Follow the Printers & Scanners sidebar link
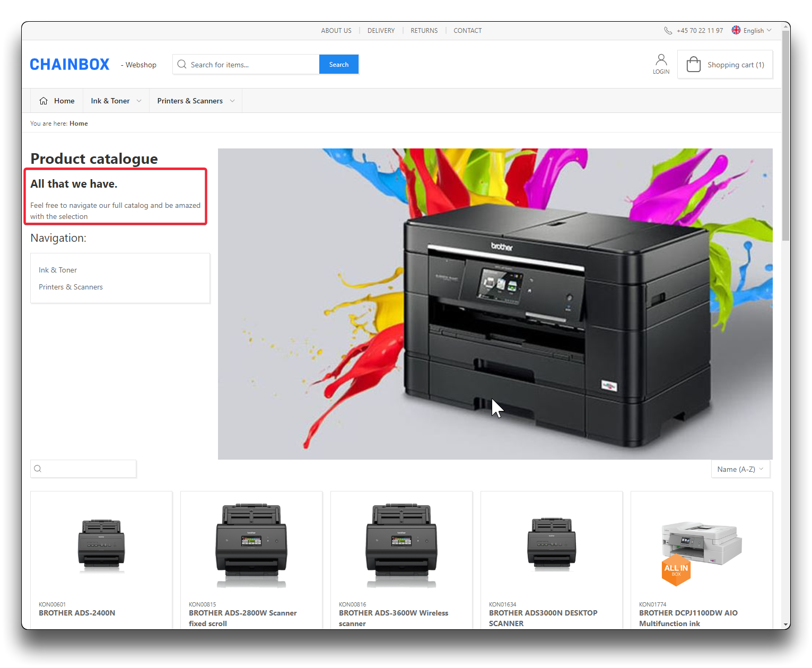812x668 pixels. click(x=71, y=287)
